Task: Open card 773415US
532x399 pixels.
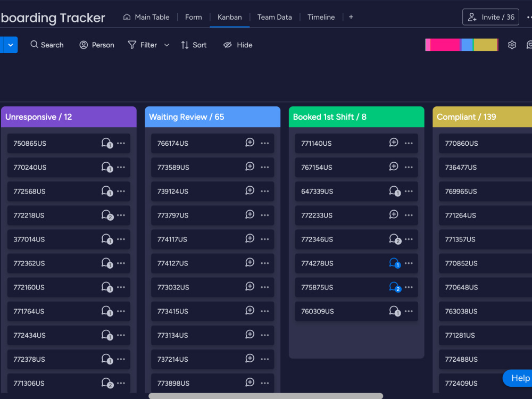Action: tap(213, 311)
